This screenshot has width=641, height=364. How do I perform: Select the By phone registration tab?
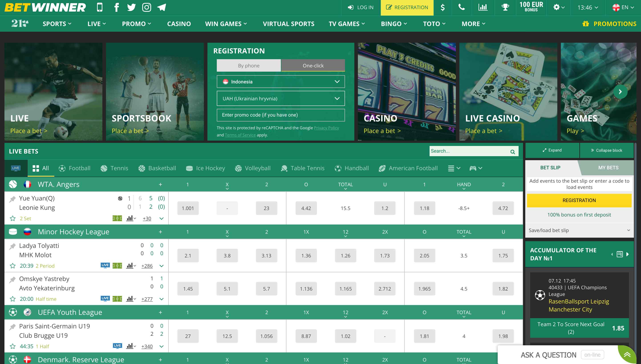tap(249, 65)
